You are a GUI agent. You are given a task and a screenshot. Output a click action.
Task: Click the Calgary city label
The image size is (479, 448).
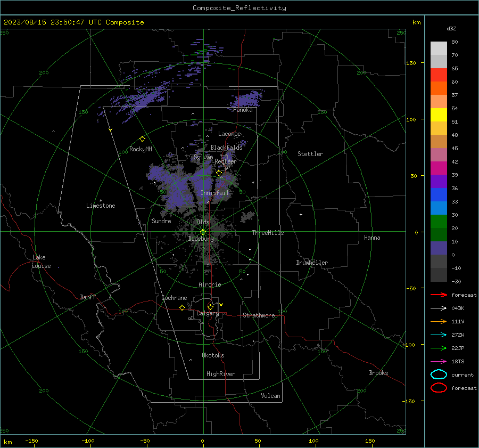click(208, 313)
